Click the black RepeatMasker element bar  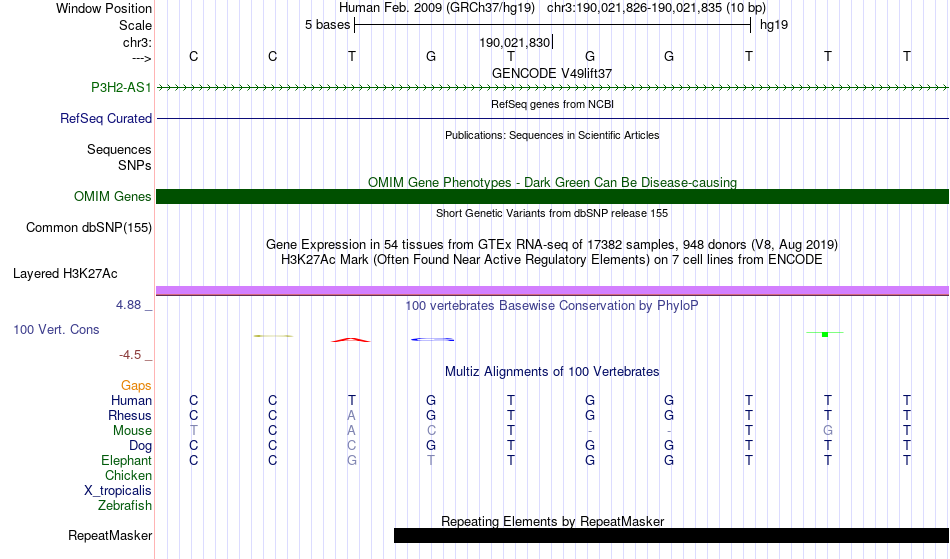[x=671, y=535]
